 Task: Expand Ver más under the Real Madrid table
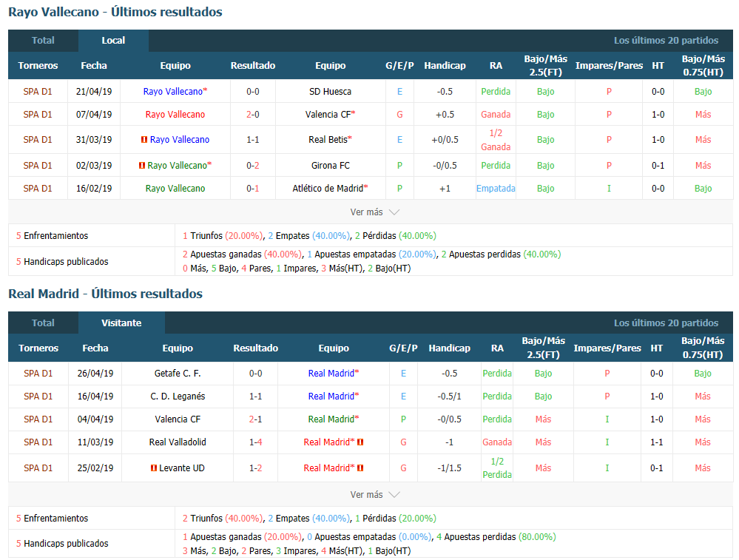click(x=375, y=494)
